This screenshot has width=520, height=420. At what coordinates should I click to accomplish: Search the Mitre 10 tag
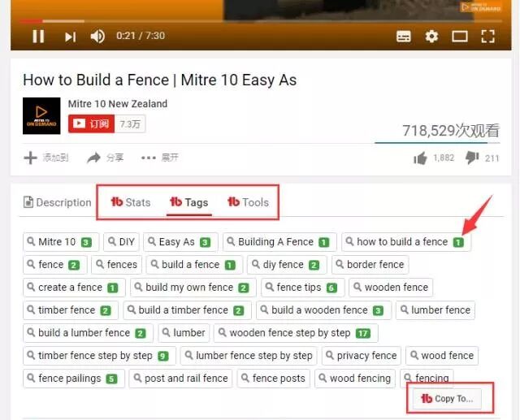pos(61,242)
